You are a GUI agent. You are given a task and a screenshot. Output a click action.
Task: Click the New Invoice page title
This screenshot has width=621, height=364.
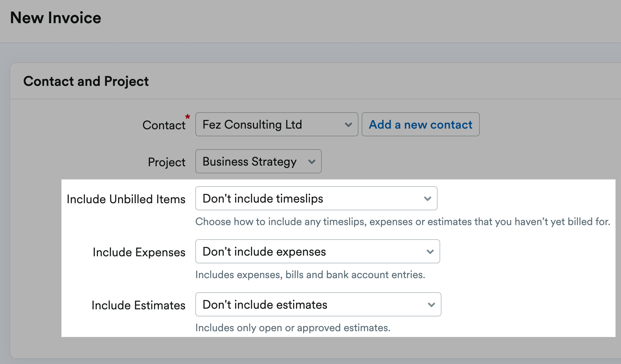pos(55,18)
